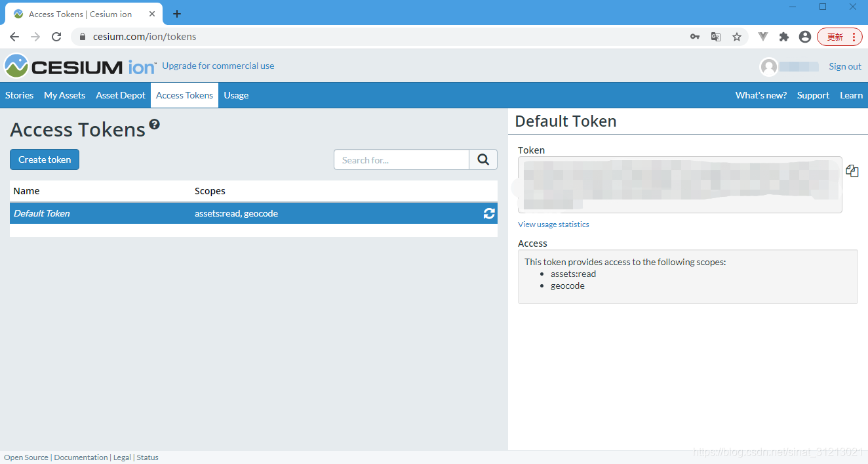This screenshot has height=464, width=868.
Task: Open the Chrome profile icon
Action: [x=805, y=37]
